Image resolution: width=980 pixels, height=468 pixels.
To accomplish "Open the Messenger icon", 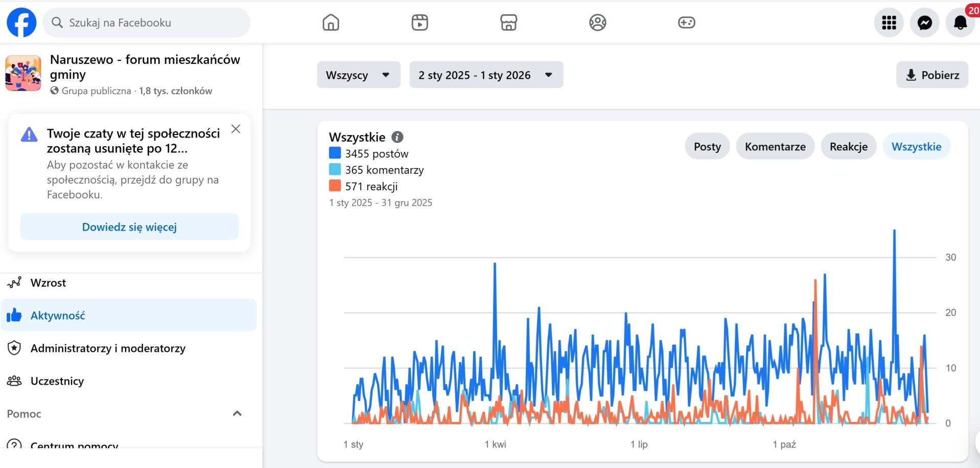I will point(924,23).
